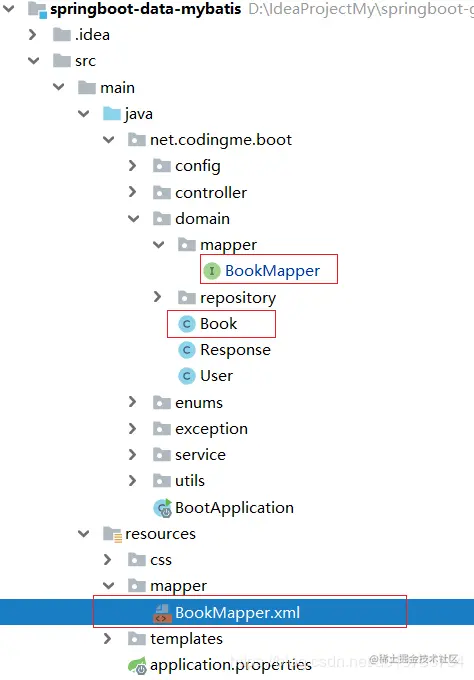Collapse the domain package arrow
The image size is (474, 680).
[x=134, y=219]
